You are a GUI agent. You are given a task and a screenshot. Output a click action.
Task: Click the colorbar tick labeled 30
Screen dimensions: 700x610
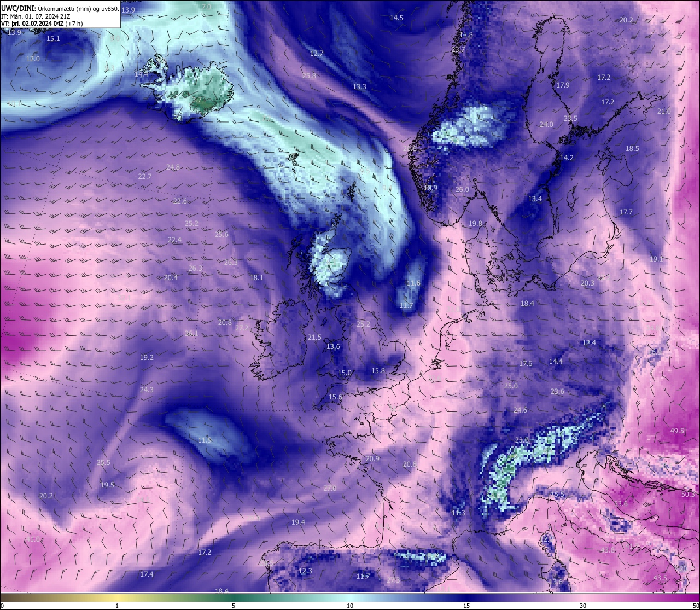583,606
